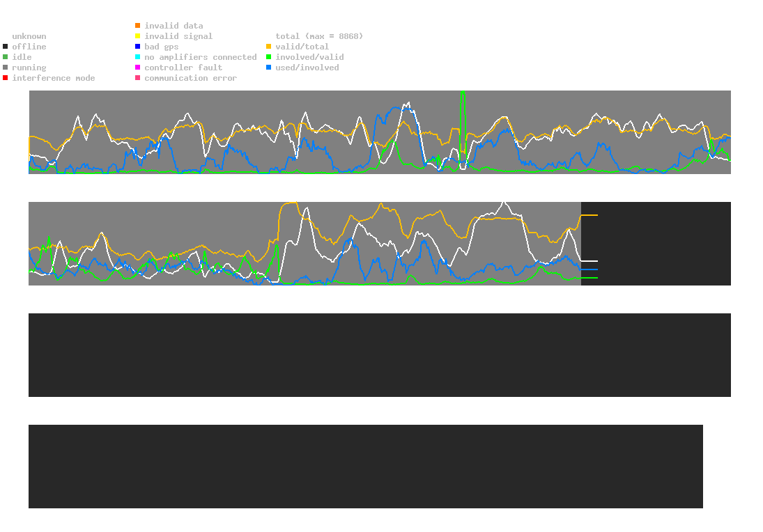Screen dimensions: 763x532
Task: Click the green idle background swatch
Action: 6,57
